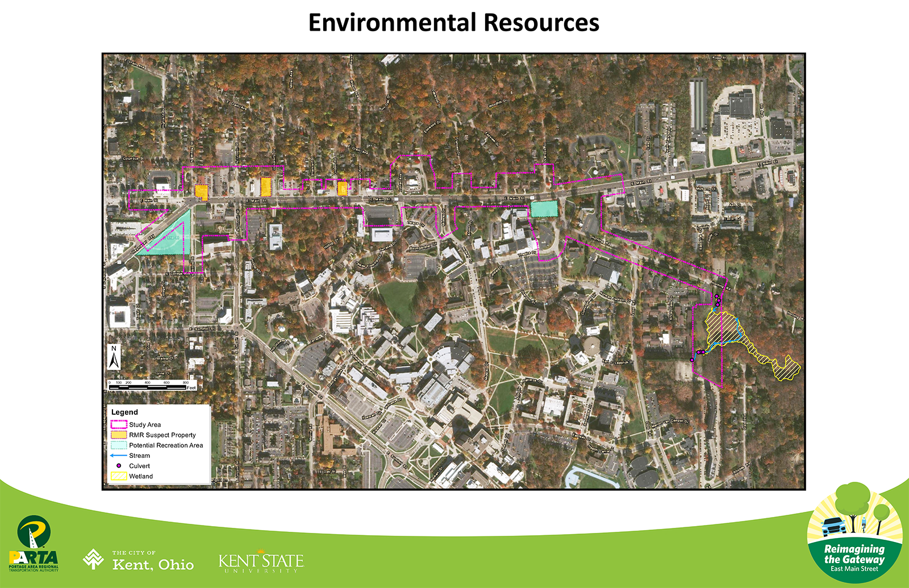This screenshot has height=588, width=909.
Task: Click the Potential Recreation Area legend label
Action: click(166, 445)
